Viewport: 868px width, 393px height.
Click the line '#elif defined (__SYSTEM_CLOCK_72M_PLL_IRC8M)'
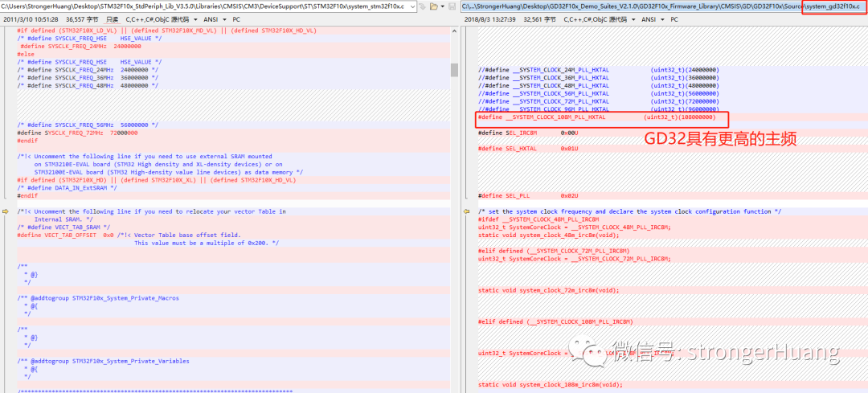coord(554,251)
